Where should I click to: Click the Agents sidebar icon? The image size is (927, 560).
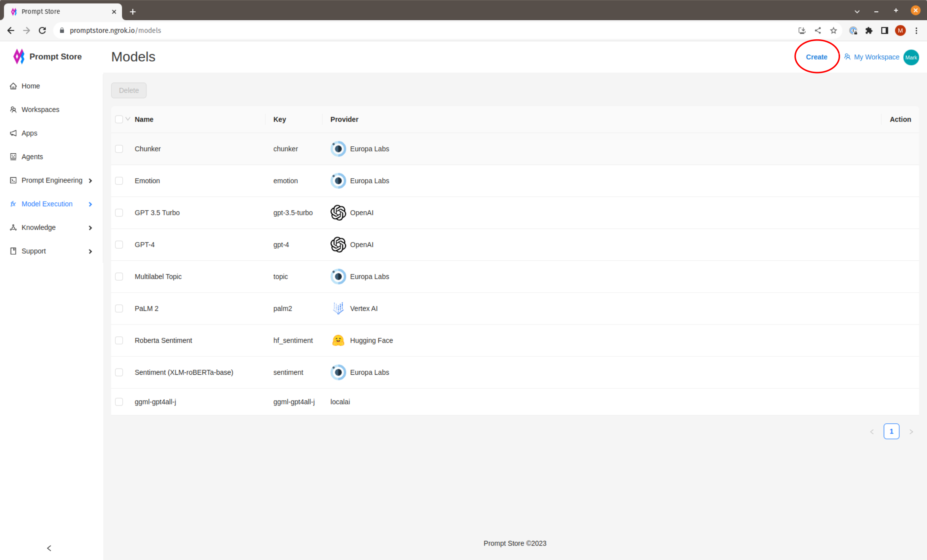tap(13, 157)
